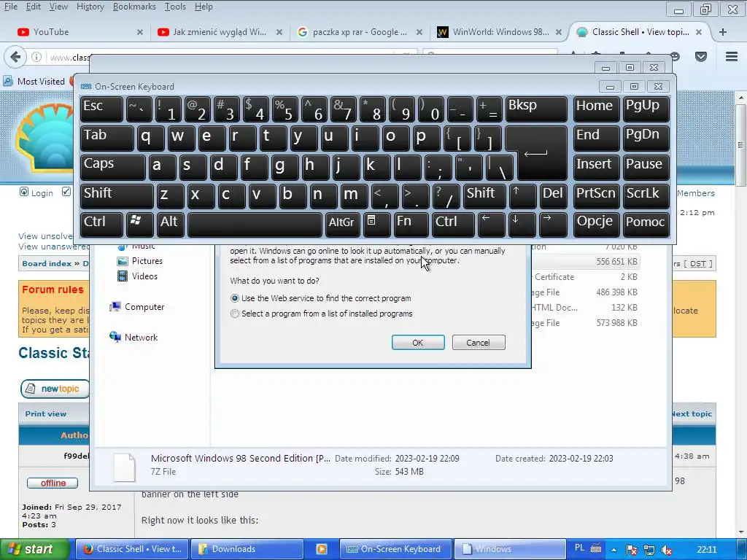Go back with Firefox back arrow
Viewport: 747px width, 560px height.
[x=15, y=57]
